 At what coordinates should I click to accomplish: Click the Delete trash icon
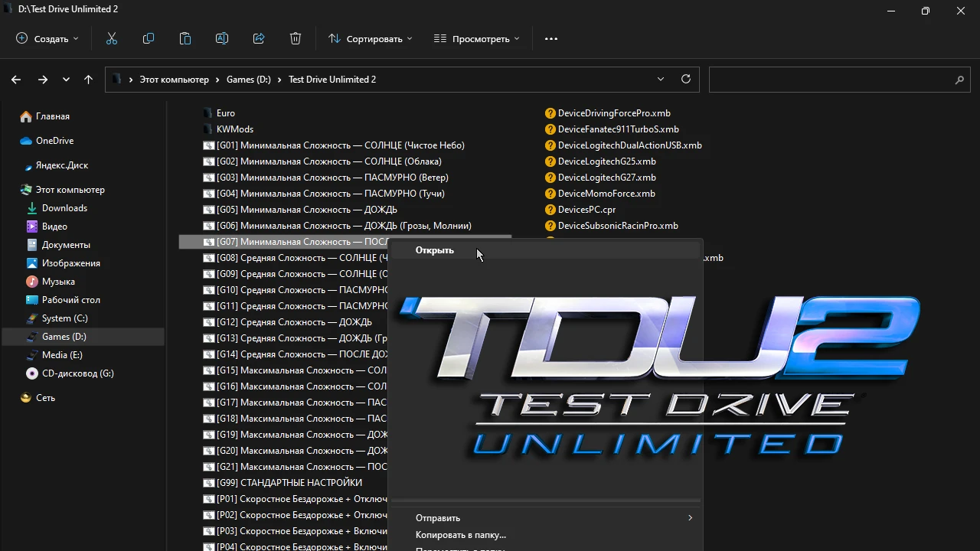click(x=296, y=38)
